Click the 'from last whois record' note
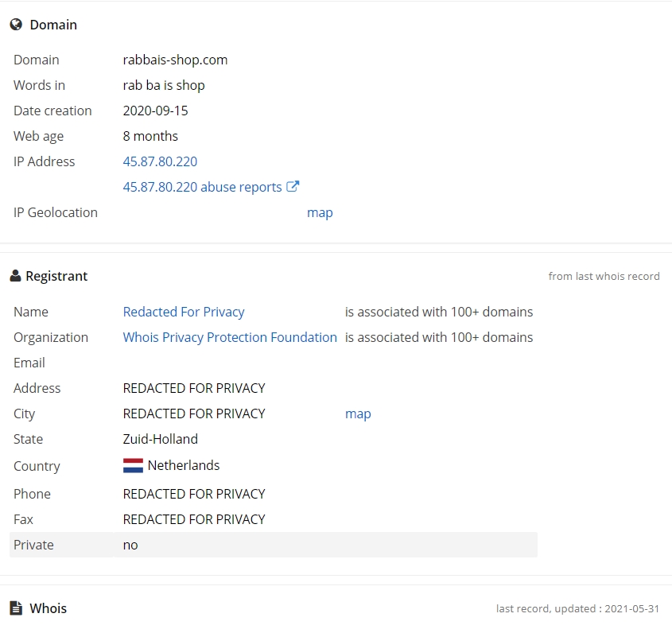 coord(604,277)
